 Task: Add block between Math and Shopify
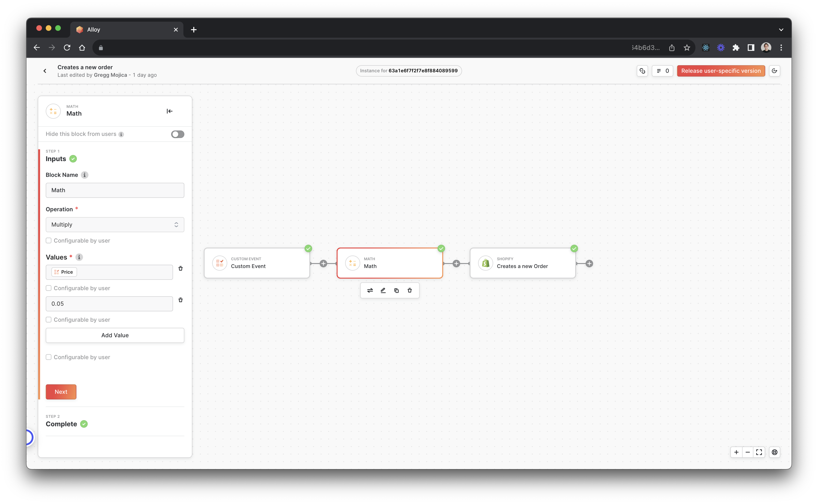[456, 264]
